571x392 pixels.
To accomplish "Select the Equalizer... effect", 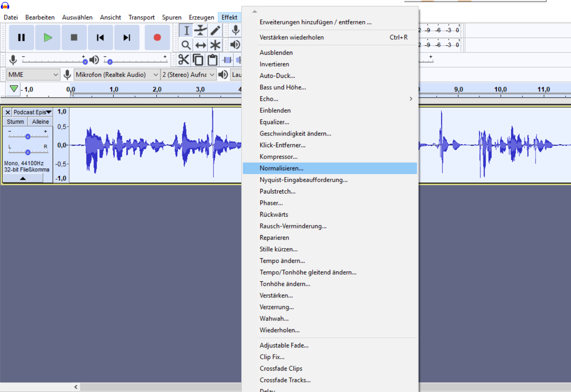I will pyautogui.click(x=330, y=122).
